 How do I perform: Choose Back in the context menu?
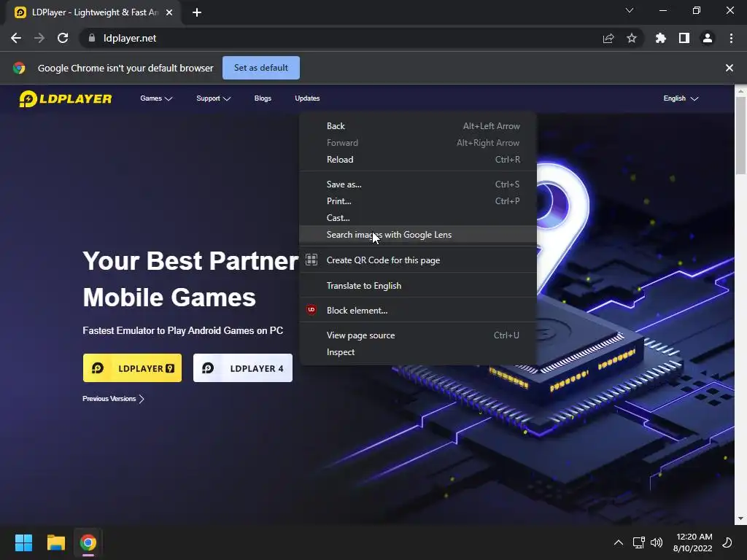[x=418, y=126]
